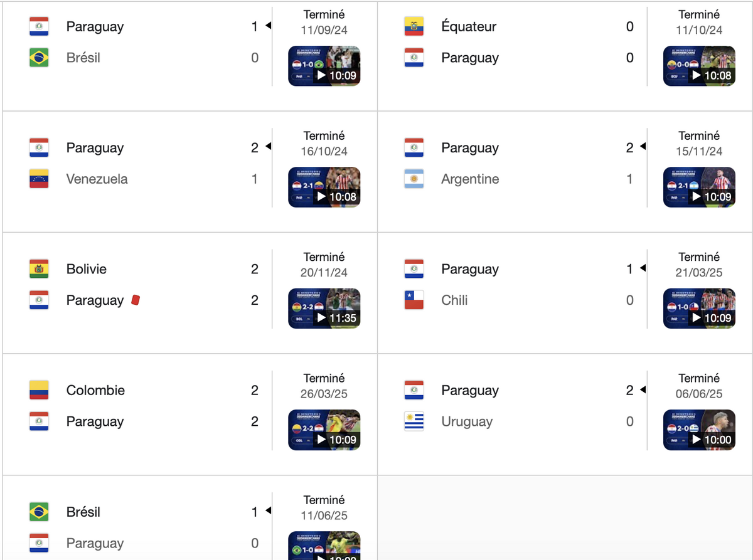This screenshot has width=753, height=560.
Task: Click the Uruguay flag icon
Action: click(x=414, y=421)
